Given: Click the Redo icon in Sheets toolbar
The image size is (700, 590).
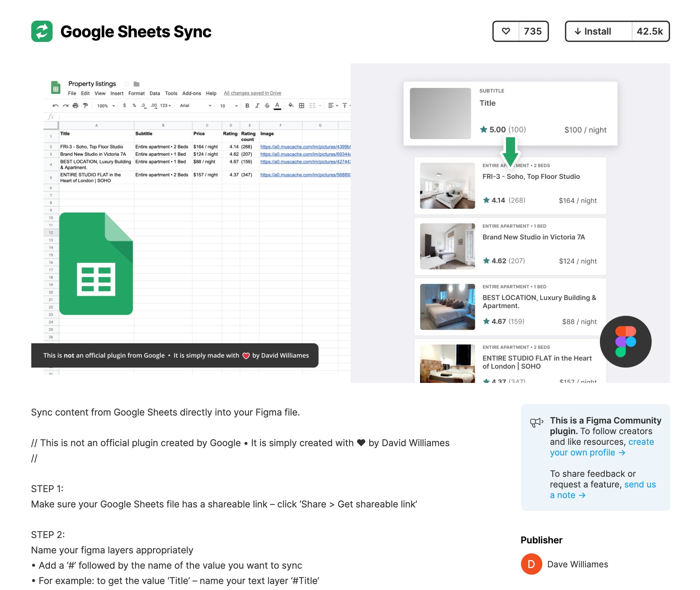Looking at the screenshot, I should [x=66, y=106].
